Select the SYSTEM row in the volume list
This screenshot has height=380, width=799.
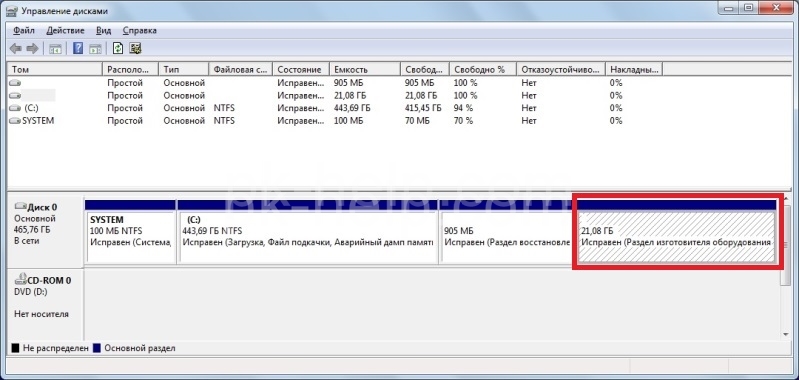pos(334,121)
